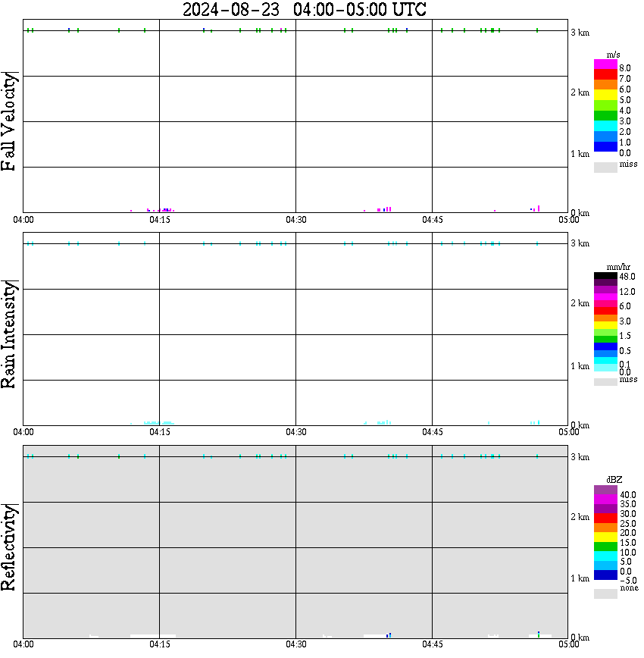The height and width of the screenshot is (658, 644).
Task: Pick the yellow 15.0 dBZ reflectivity legend swatch
Action: (x=605, y=537)
